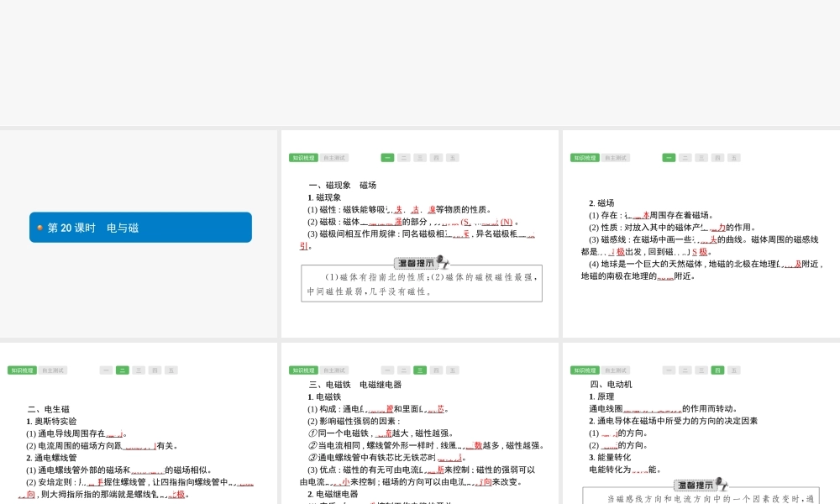Switch to 自主测试 on the 电磁铁 slide
This screenshot has width=840, height=504.
(334, 370)
